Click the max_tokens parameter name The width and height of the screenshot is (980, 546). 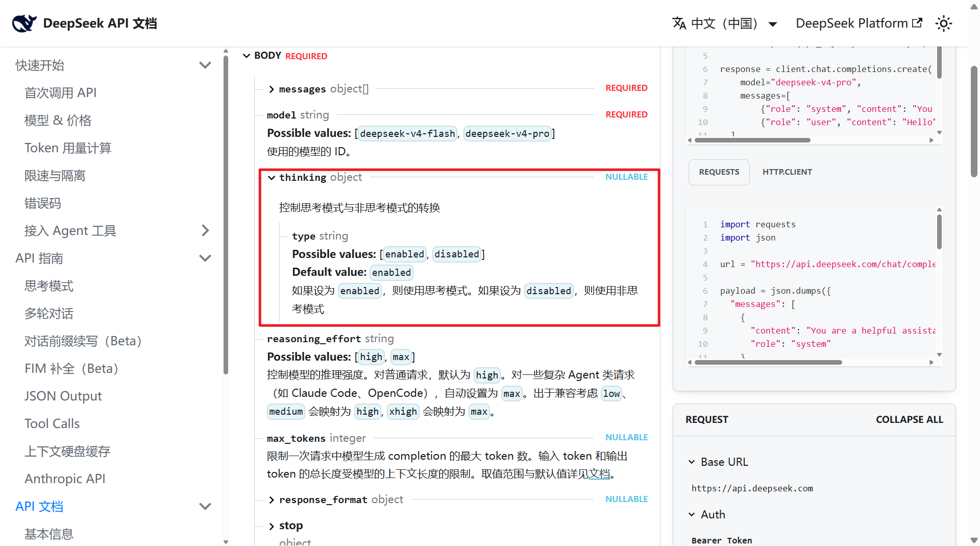pos(296,439)
